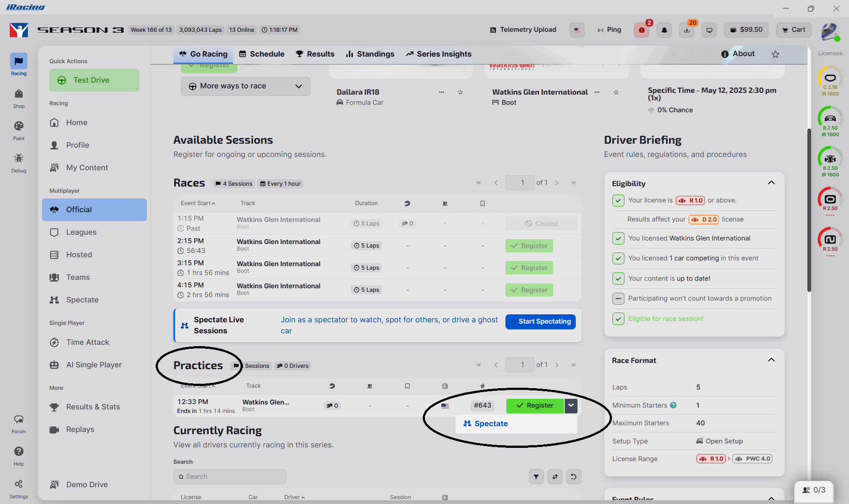Click the filter icon near Search
The width and height of the screenshot is (849, 504).
coord(536,477)
